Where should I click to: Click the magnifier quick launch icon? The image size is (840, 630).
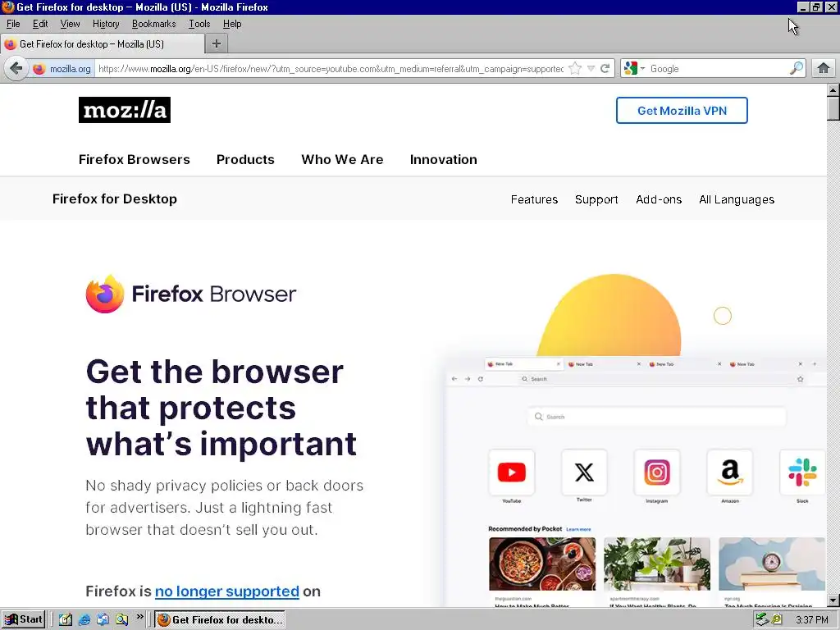(121, 620)
